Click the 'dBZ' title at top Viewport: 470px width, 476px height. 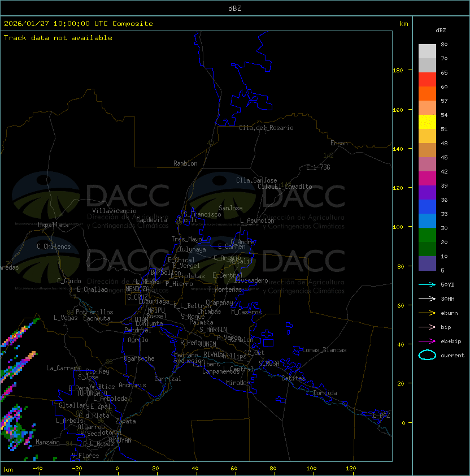(x=235, y=8)
